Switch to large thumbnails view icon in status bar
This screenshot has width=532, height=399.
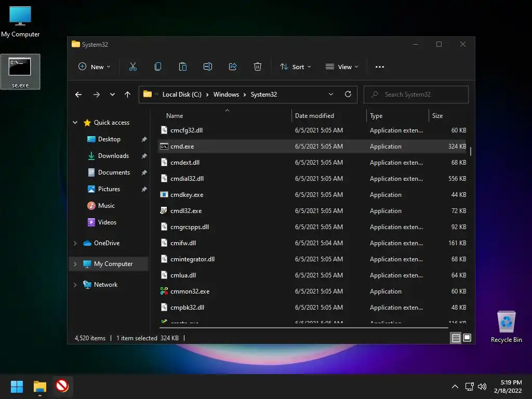click(x=467, y=338)
